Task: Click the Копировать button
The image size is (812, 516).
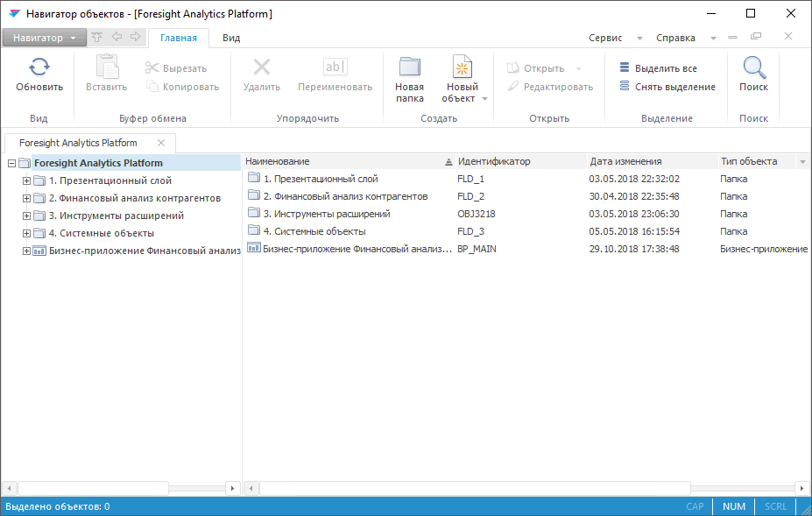Action: 183,87
